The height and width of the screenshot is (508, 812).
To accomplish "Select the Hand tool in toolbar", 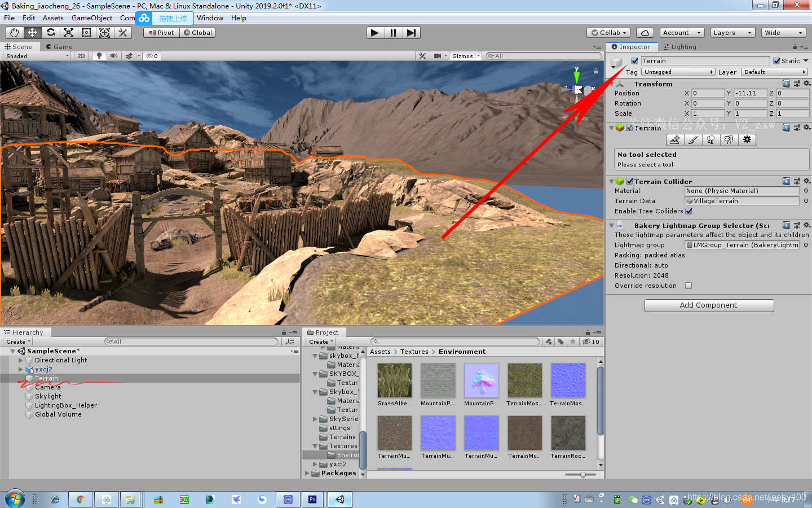I will click(14, 33).
